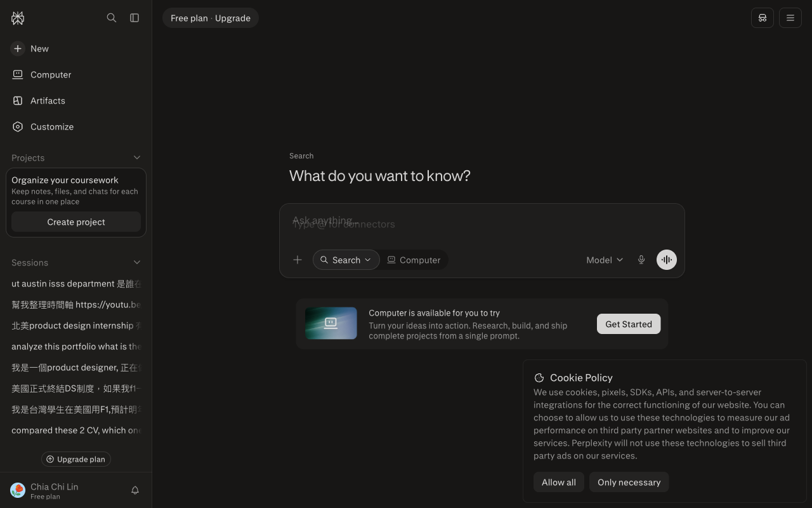
Task: Open notifications bell icon
Action: coord(135,490)
